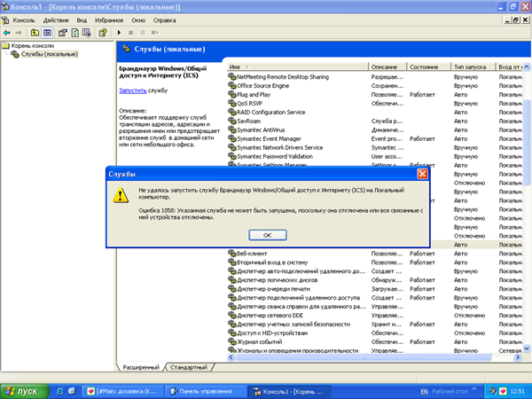This screenshot has height=399, width=532.
Task: Click the Start service play button
Action: coord(119,33)
